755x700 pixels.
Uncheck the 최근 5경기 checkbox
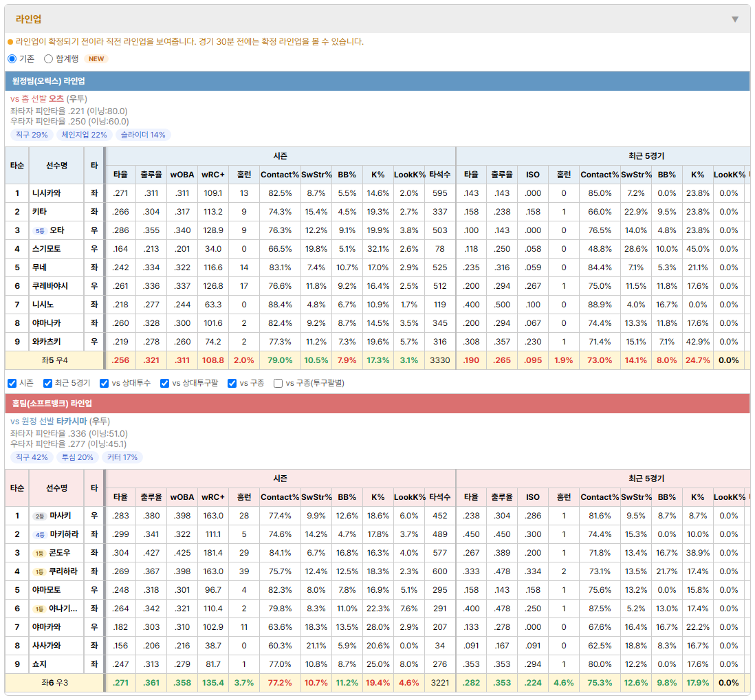(x=47, y=383)
